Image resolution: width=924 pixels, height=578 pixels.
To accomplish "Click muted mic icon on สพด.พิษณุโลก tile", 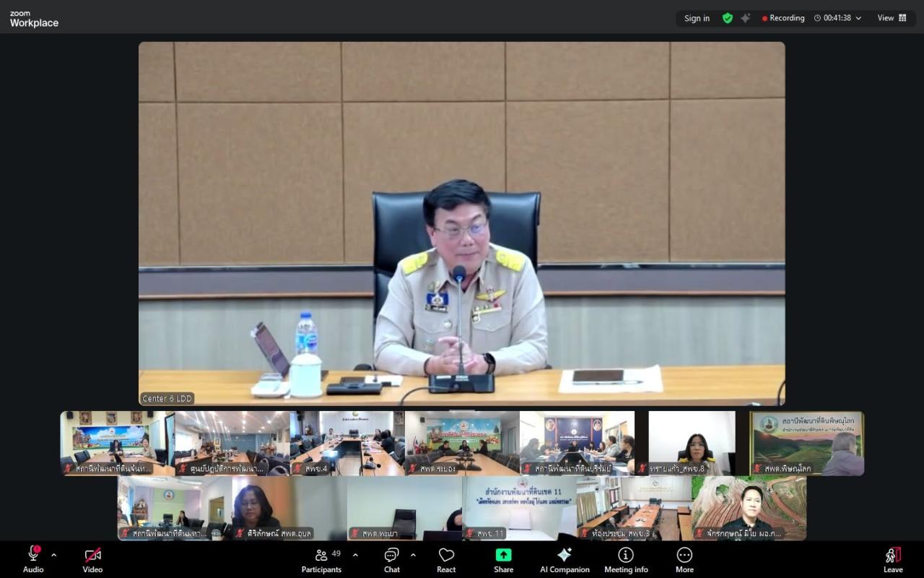I will click(x=757, y=469).
